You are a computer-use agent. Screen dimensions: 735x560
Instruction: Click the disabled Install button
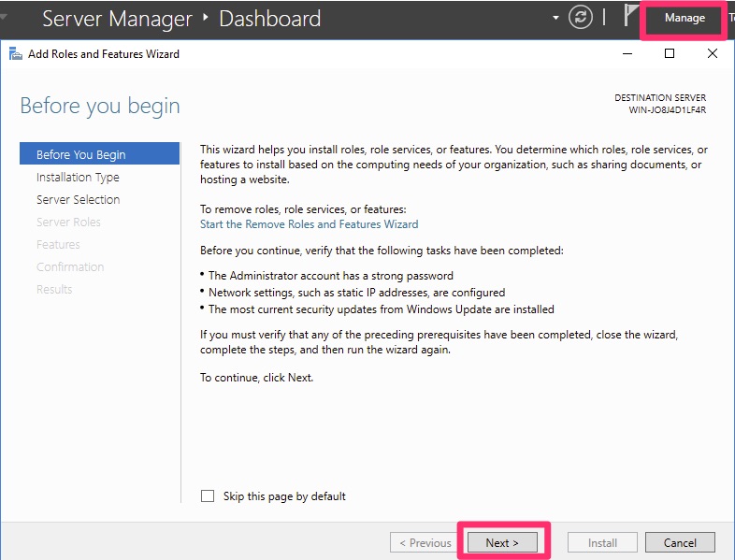pos(602,542)
